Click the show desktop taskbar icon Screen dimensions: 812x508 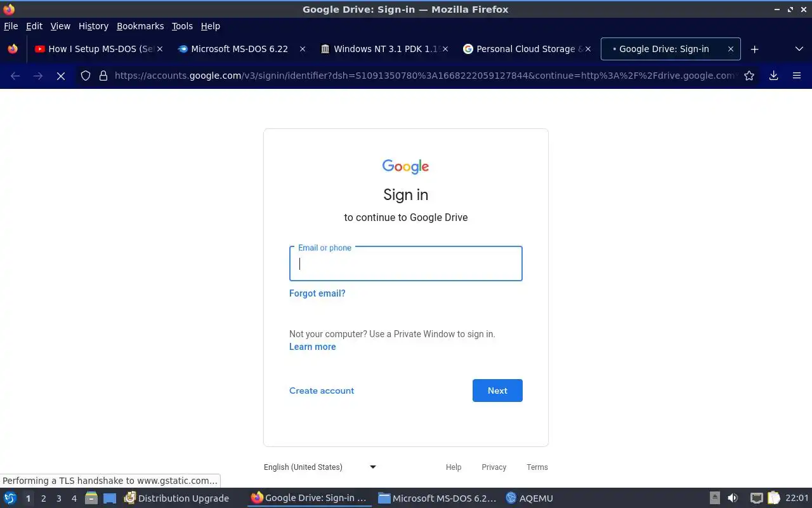110,498
